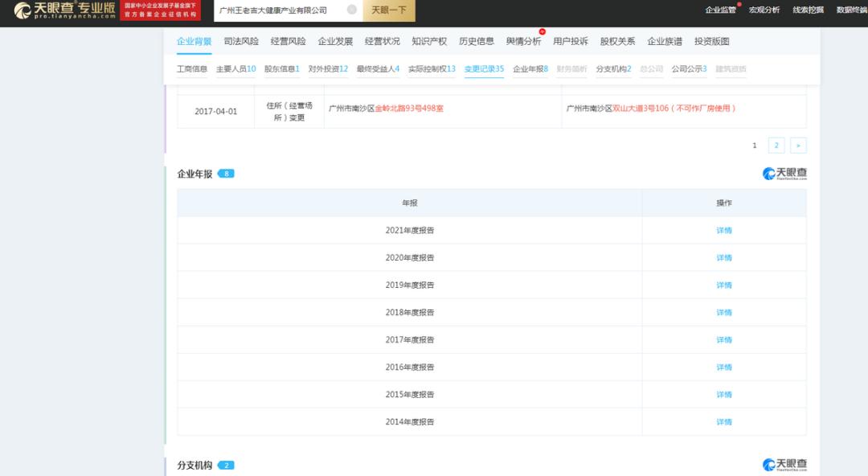Click the 分支机构 count badge showing 2
The image size is (868, 476).
pyautogui.click(x=226, y=465)
